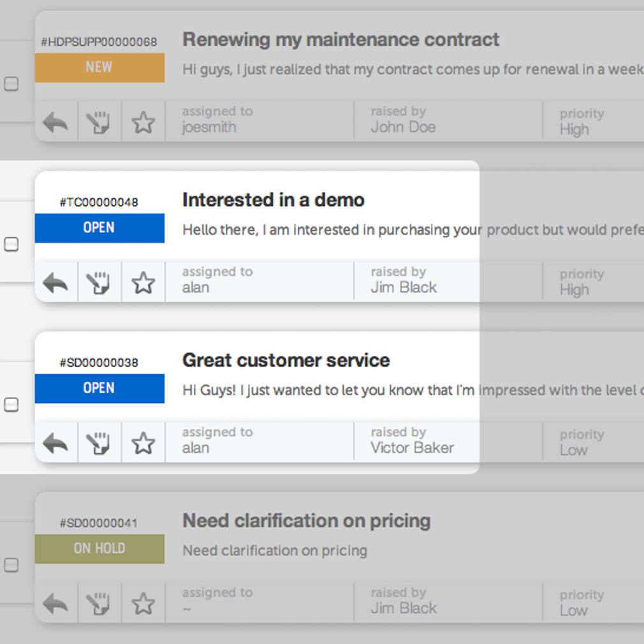This screenshot has height=644, width=644.
Task: Star the 'Renewing my maintenance contract' ticket
Action: click(x=143, y=122)
